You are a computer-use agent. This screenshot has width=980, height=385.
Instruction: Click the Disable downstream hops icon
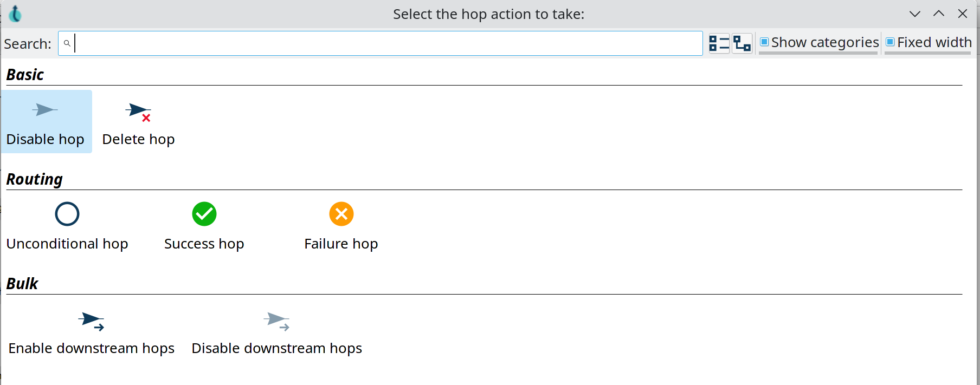(276, 321)
